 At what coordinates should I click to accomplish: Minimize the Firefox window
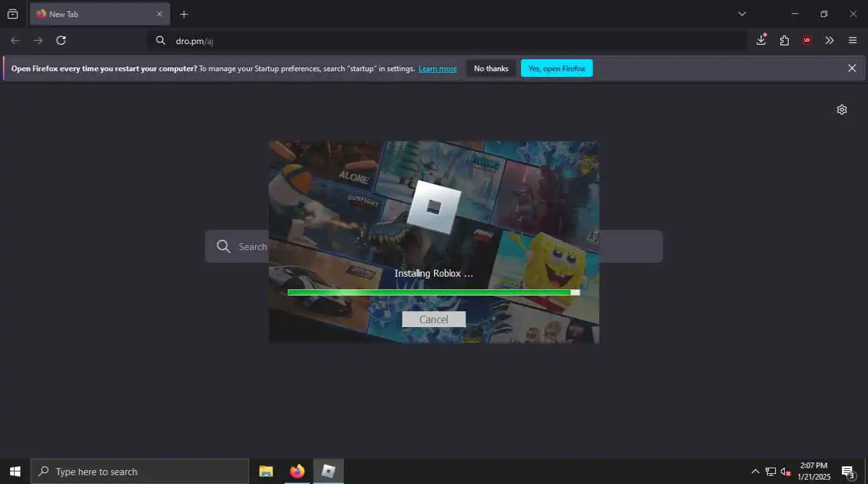point(795,14)
